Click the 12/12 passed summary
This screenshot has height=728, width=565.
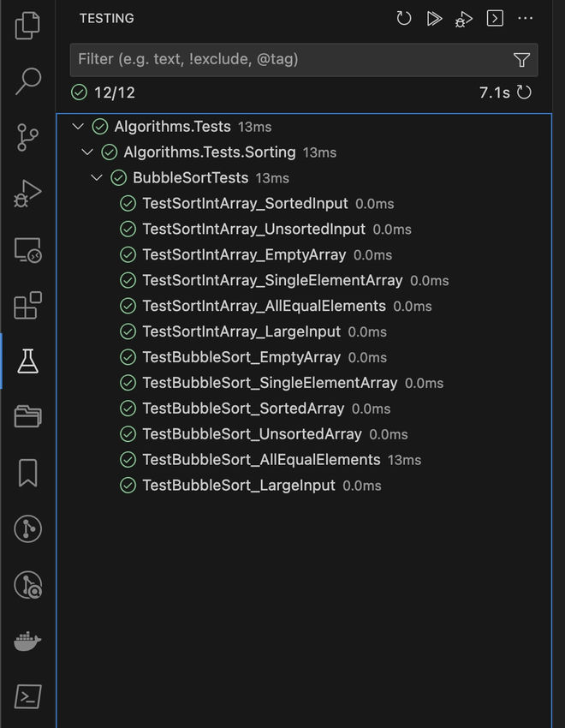coord(101,92)
